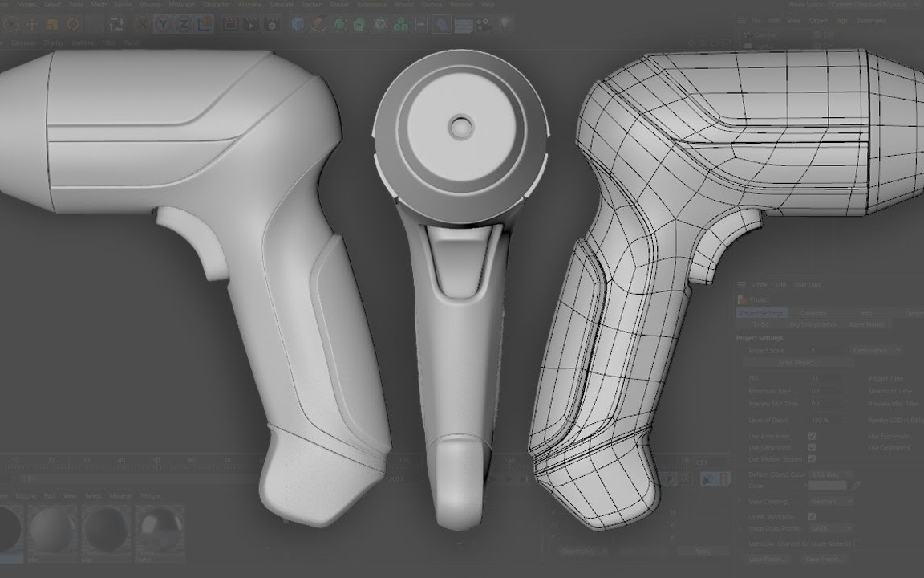This screenshot has width=924, height=578.
Task: Switch to the Key Interpolation tab
Action: 813,324
